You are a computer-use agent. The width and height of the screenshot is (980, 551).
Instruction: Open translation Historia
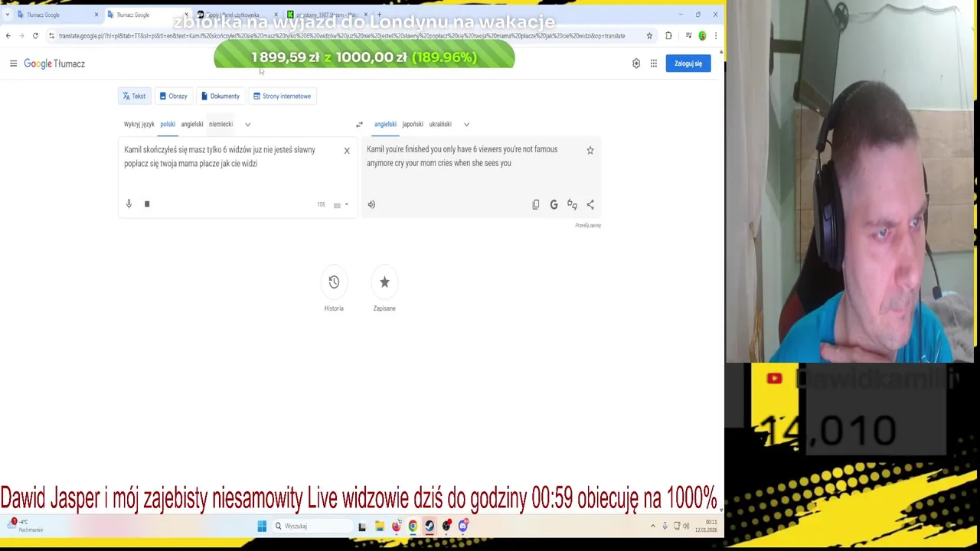pos(334,290)
